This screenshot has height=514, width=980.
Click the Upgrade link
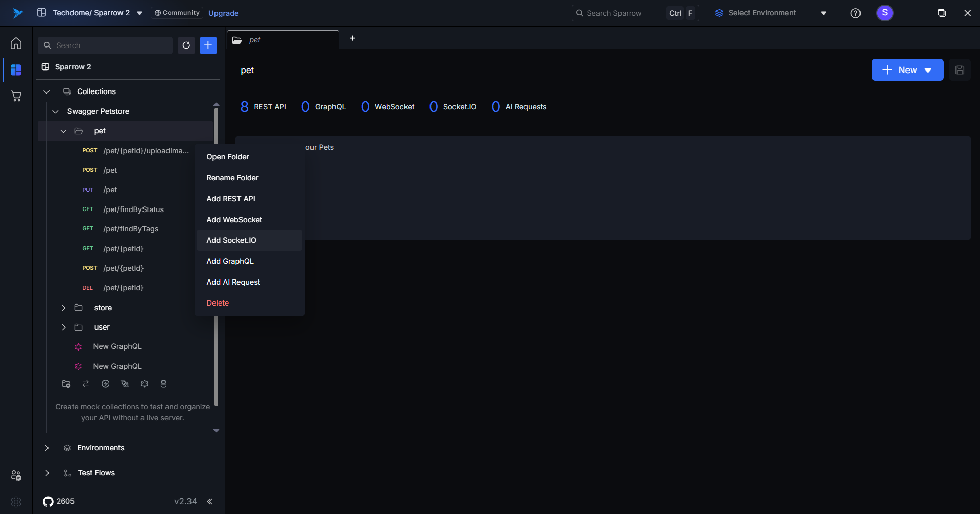[223, 13]
